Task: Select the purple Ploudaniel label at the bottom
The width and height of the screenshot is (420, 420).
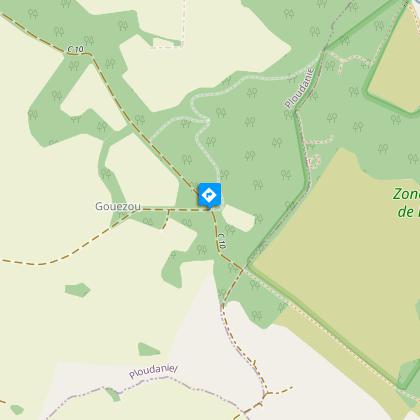Action: coord(153,371)
